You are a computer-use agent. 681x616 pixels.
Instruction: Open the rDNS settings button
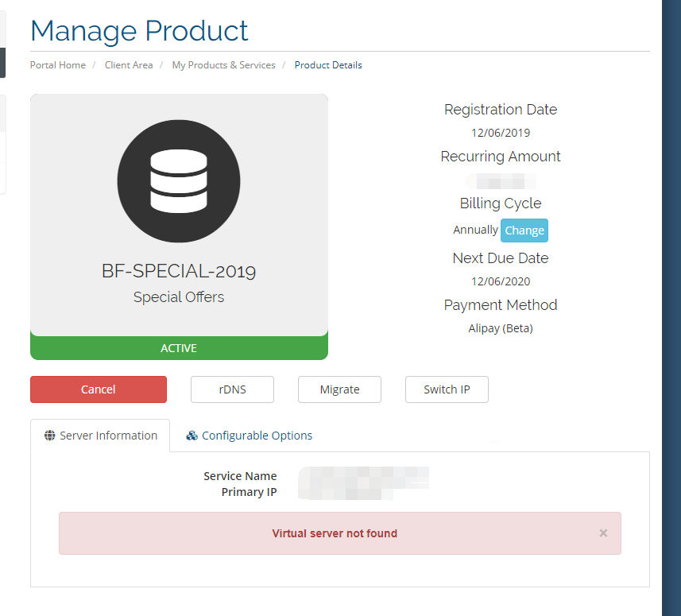232,389
